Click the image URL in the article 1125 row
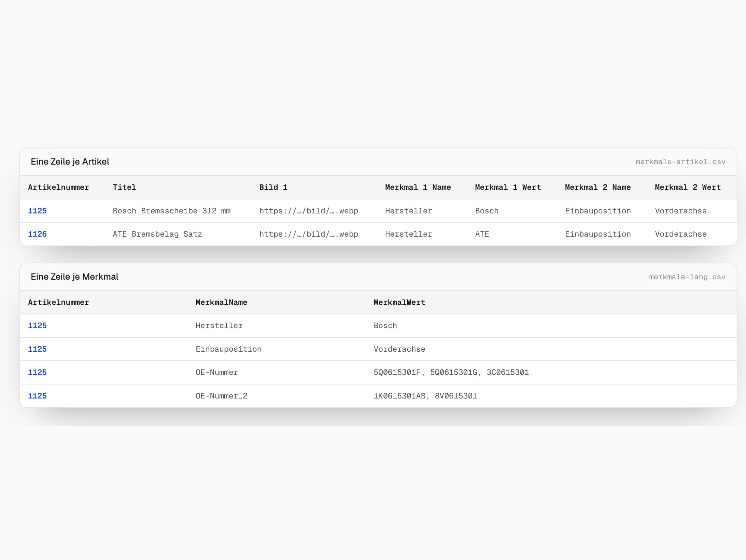Image resolution: width=746 pixels, height=560 pixels. coord(309,211)
